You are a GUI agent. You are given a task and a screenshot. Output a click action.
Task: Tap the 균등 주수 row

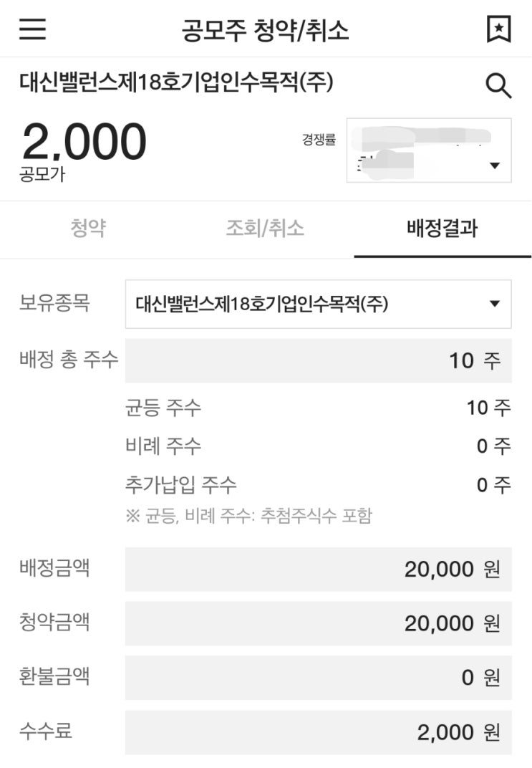click(318, 408)
